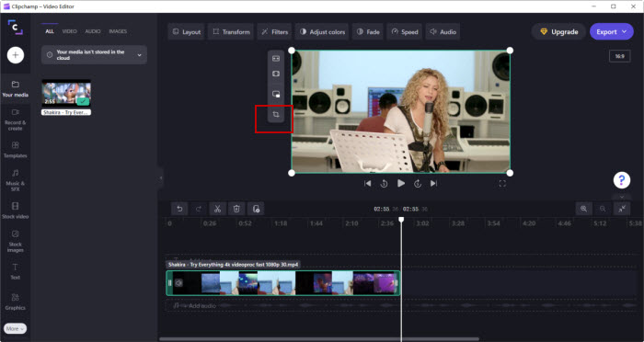644x342 pixels.
Task: Zoom in on the timeline
Action: pos(583,209)
